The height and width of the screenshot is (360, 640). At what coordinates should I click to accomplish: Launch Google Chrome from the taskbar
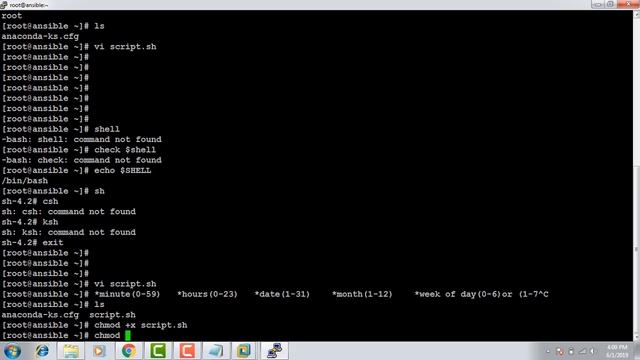pos(129,351)
